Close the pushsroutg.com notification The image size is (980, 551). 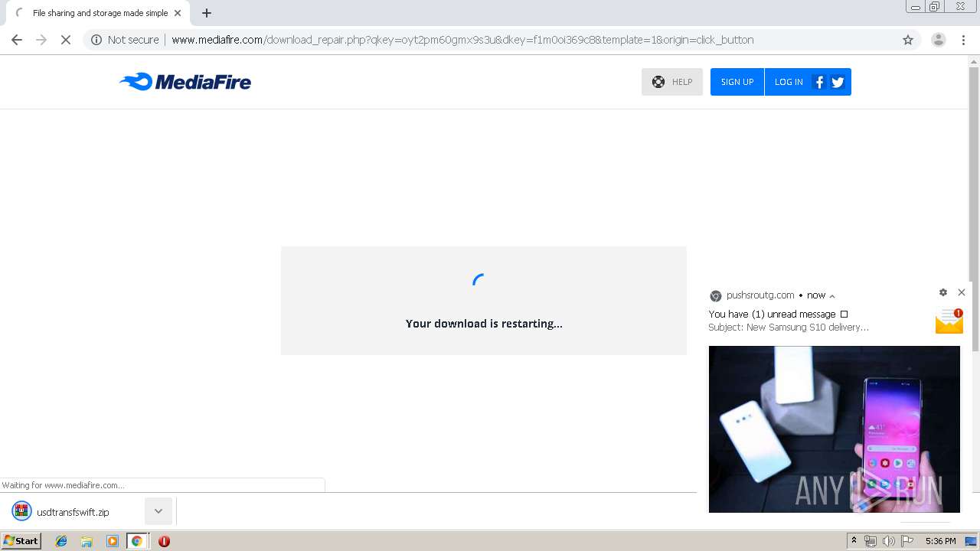[x=962, y=292]
